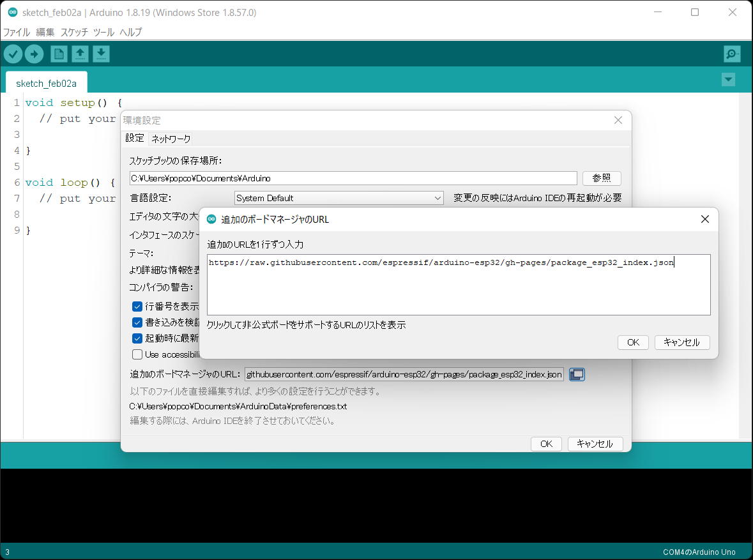The height and width of the screenshot is (560, 753).
Task: Toggle the 起動時に最新 update check checkbox
Action: 137,338
